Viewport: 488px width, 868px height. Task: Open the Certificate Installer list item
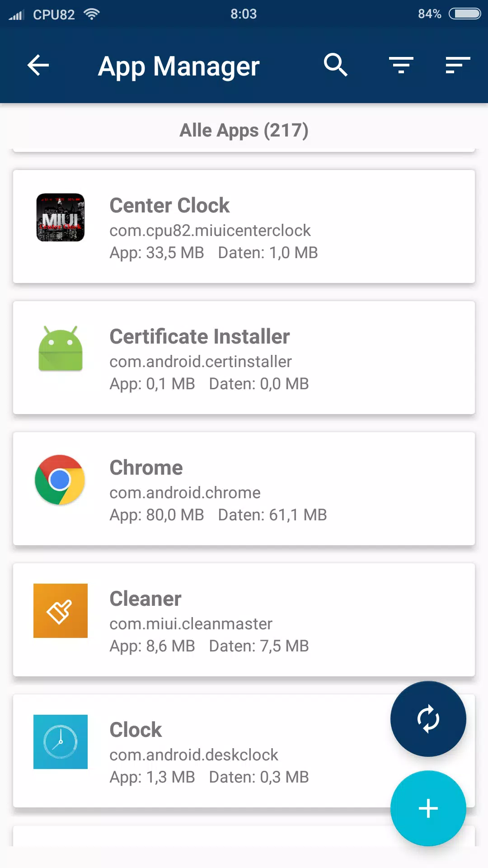244,358
